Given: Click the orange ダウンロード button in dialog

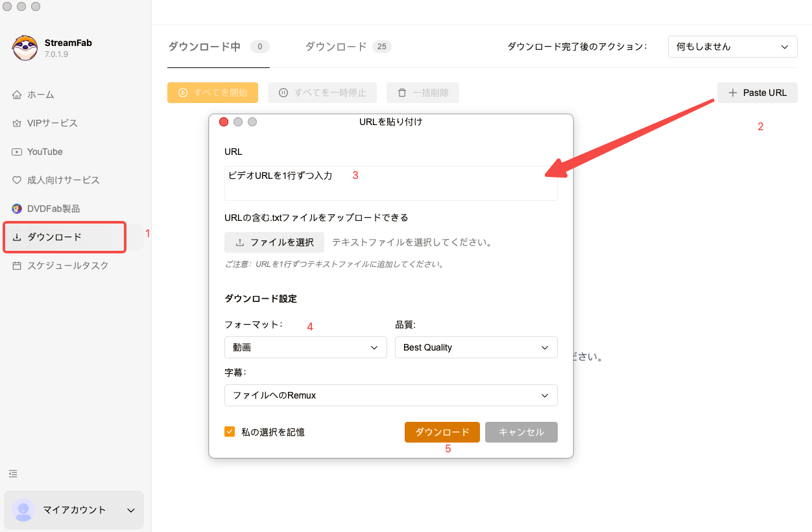Looking at the screenshot, I should (442, 432).
